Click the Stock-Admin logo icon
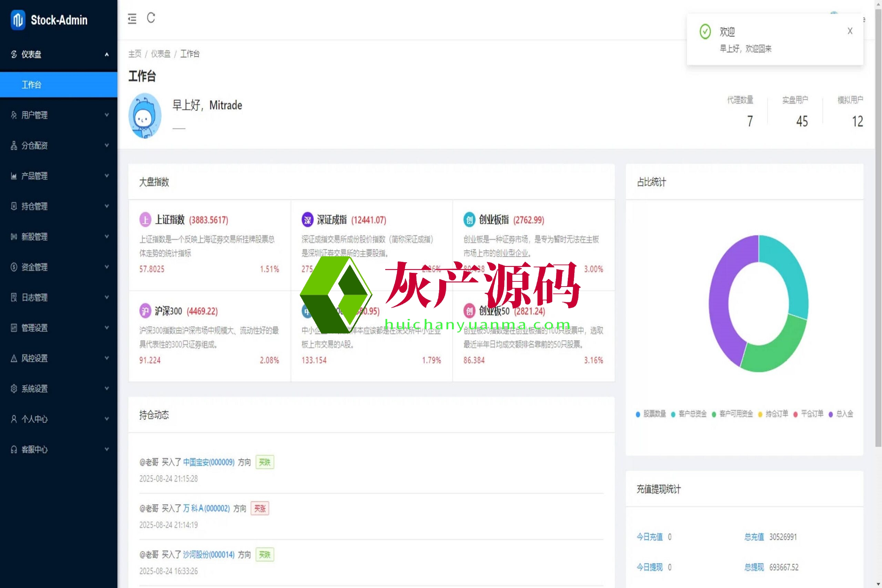The width and height of the screenshot is (882, 588). coord(18,20)
